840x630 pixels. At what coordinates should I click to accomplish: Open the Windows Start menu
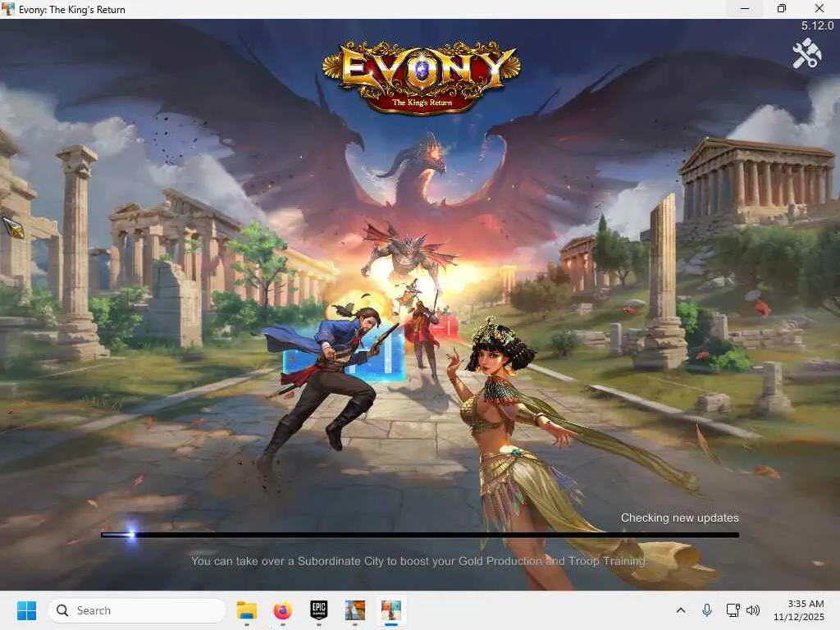tap(26, 610)
